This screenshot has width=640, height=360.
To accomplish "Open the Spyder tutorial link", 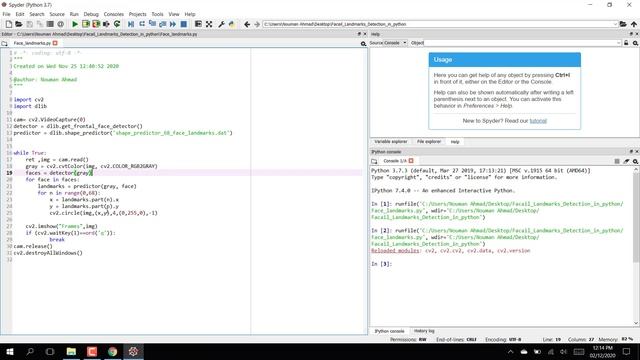I will click(538, 121).
